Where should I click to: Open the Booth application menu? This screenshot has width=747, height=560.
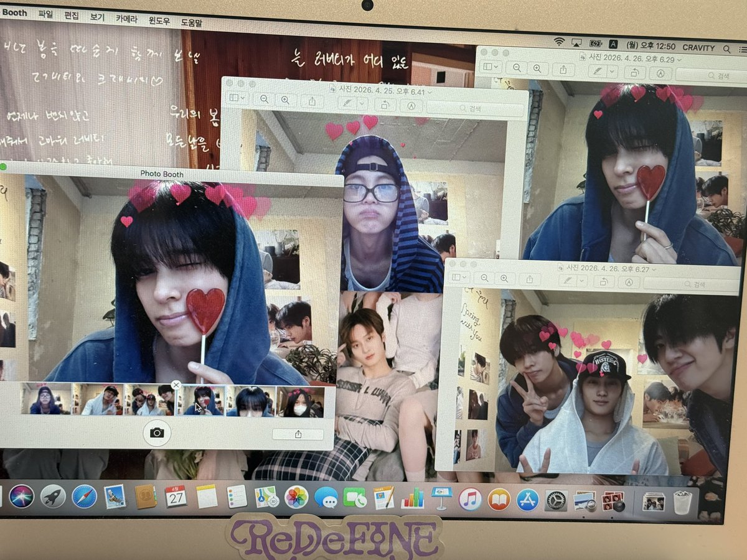coord(14,12)
